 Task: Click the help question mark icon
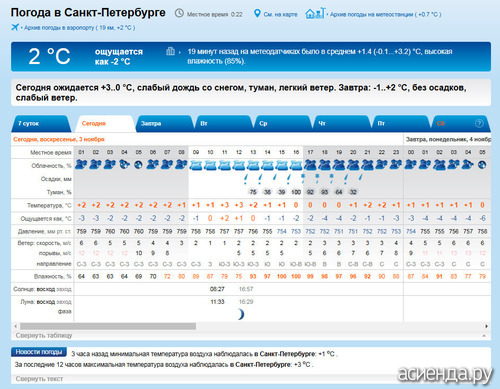click(479, 123)
